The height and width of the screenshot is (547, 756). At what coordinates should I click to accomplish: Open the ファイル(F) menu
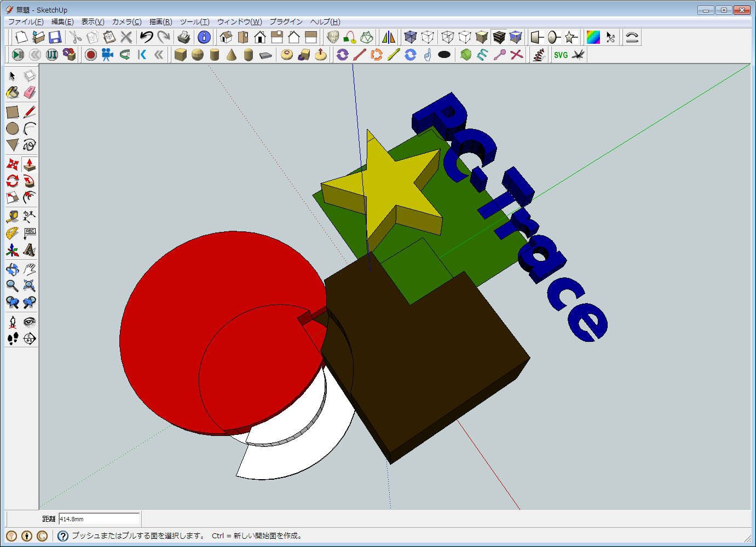pyautogui.click(x=26, y=22)
